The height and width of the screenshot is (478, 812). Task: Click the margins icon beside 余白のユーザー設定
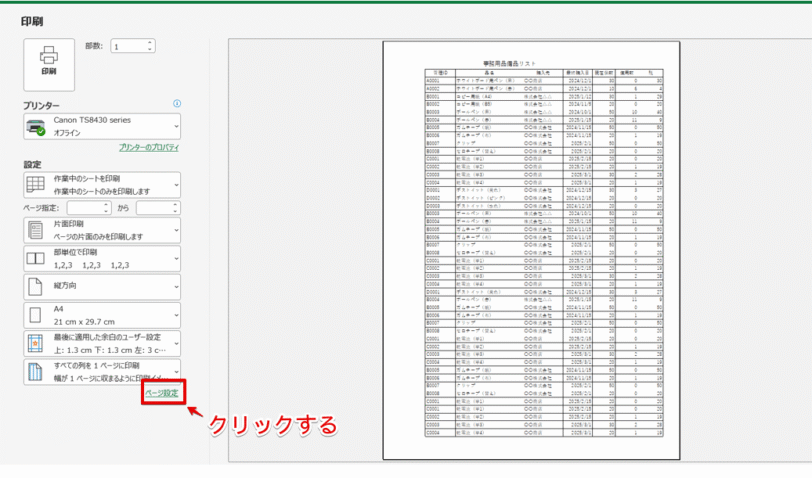click(35, 343)
